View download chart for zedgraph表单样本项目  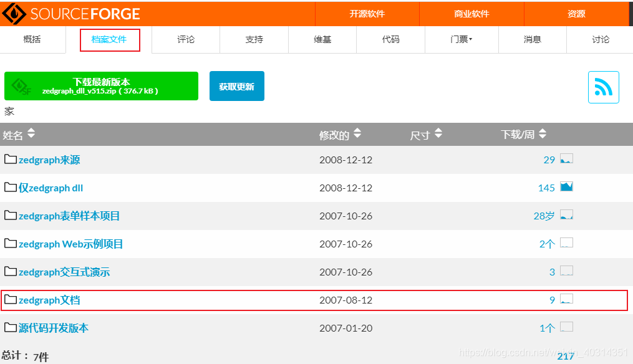566,214
